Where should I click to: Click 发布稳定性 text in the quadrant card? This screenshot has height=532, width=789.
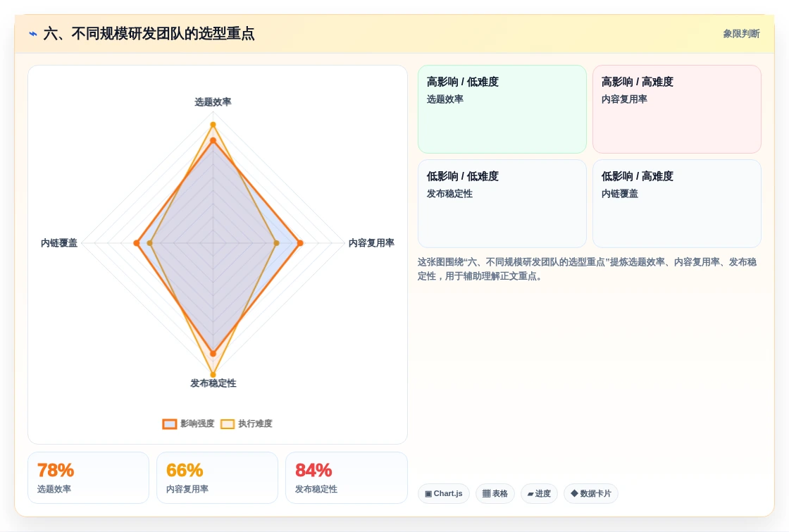click(x=449, y=194)
